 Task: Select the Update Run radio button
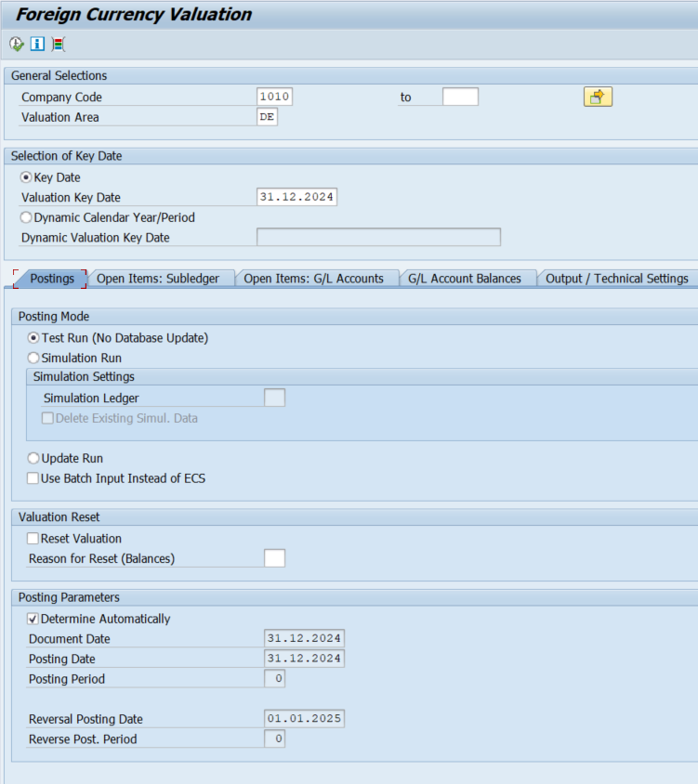click(x=33, y=458)
